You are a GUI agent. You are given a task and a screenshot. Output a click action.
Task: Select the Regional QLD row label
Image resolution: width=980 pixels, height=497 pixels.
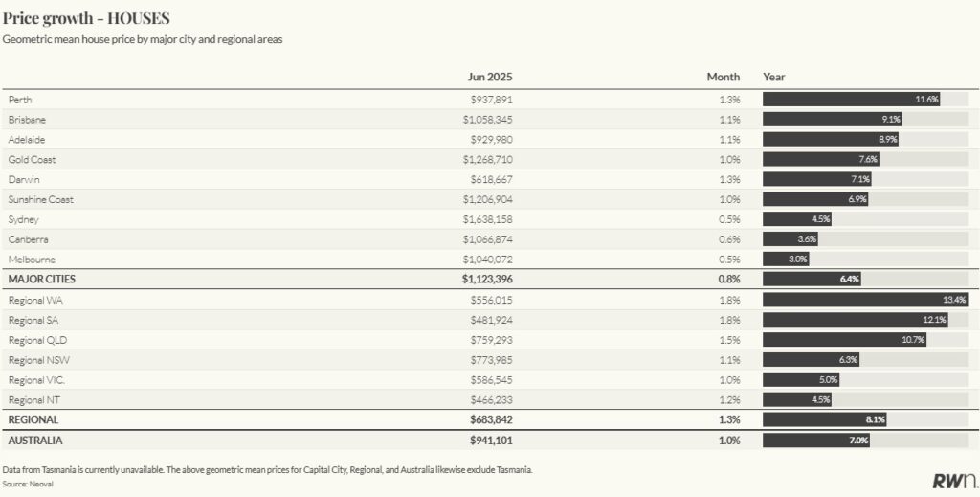coord(37,340)
